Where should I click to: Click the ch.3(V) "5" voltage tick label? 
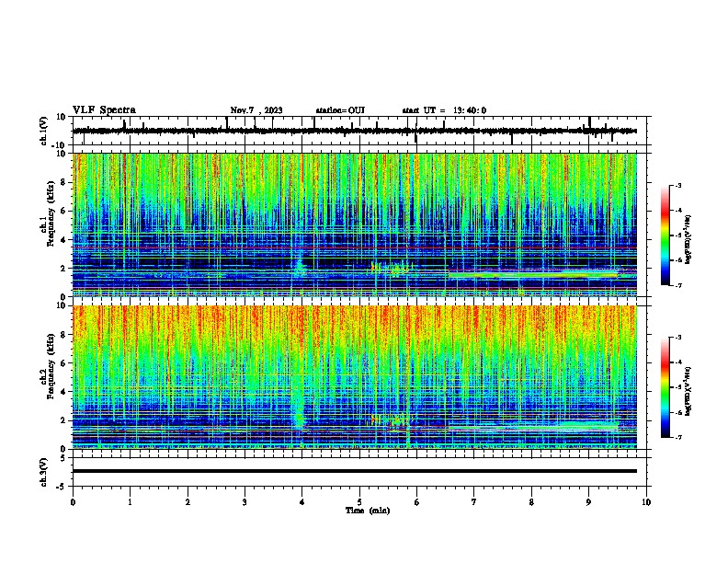[63, 458]
